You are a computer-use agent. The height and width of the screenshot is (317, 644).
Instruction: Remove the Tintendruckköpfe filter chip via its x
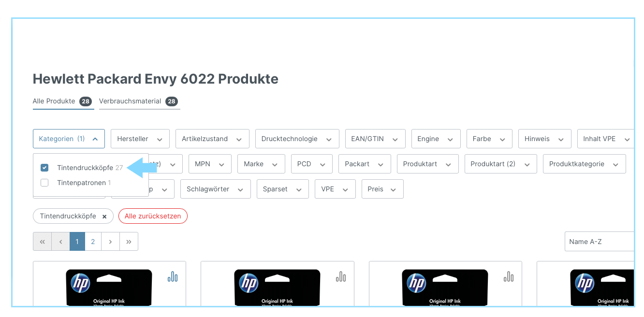tap(104, 216)
